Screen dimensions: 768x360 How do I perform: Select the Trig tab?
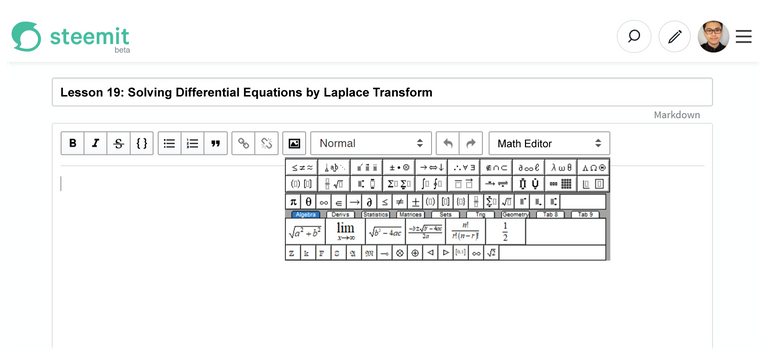(480, 215)
